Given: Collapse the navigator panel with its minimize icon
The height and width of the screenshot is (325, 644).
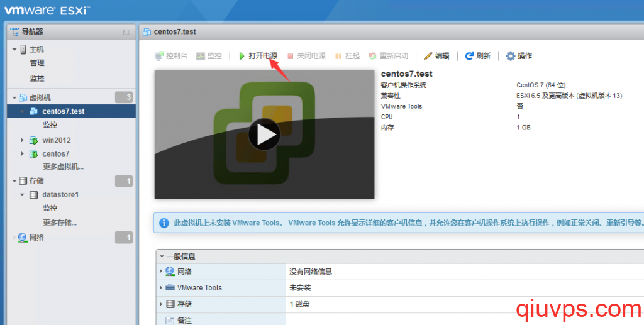Looking at the screenshot, I should 126,32.
